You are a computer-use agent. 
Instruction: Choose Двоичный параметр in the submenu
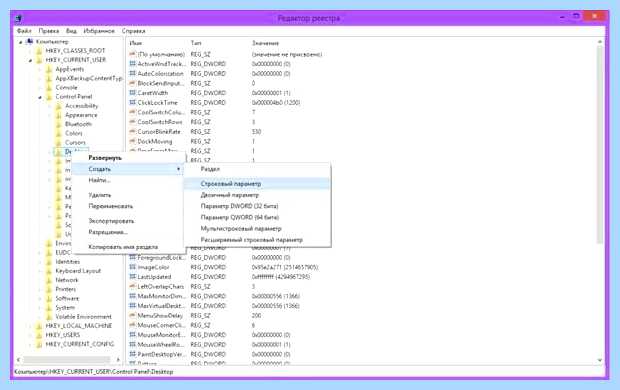(x=257, y=195)
